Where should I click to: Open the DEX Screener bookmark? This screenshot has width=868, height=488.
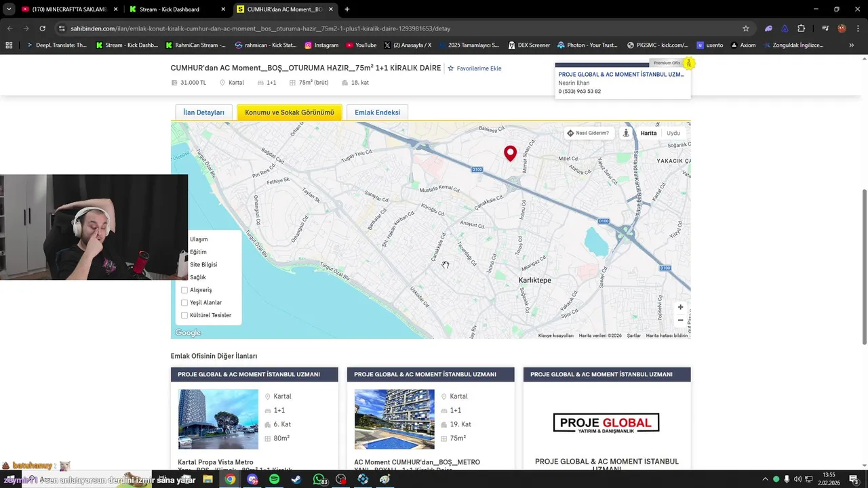(528, 45)
